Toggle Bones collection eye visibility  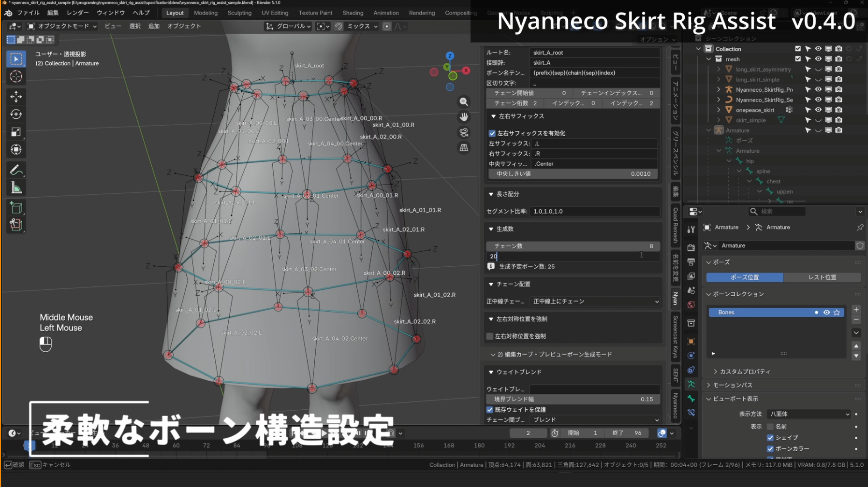826,313
